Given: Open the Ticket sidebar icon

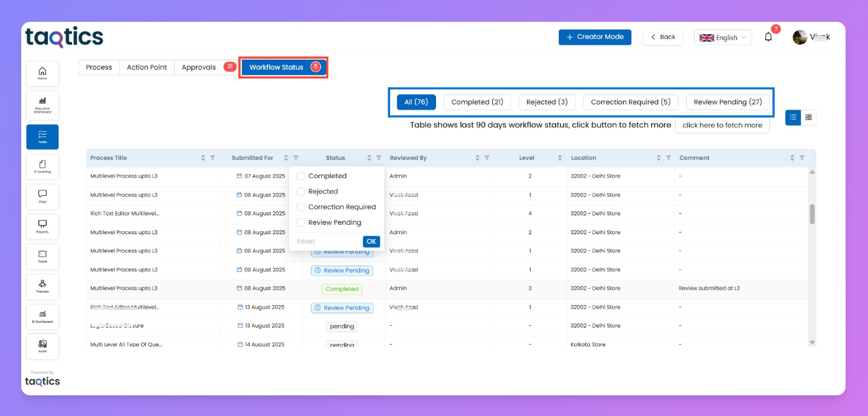Looking at the screenshot, I should click(x=42, y=256).
